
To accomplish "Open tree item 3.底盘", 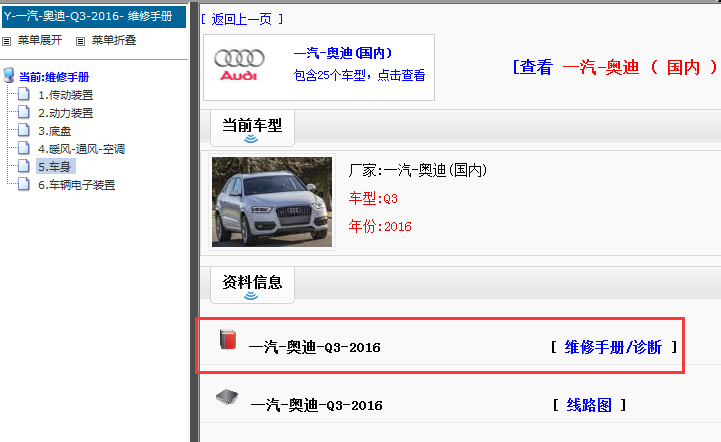I will (55, 131).
